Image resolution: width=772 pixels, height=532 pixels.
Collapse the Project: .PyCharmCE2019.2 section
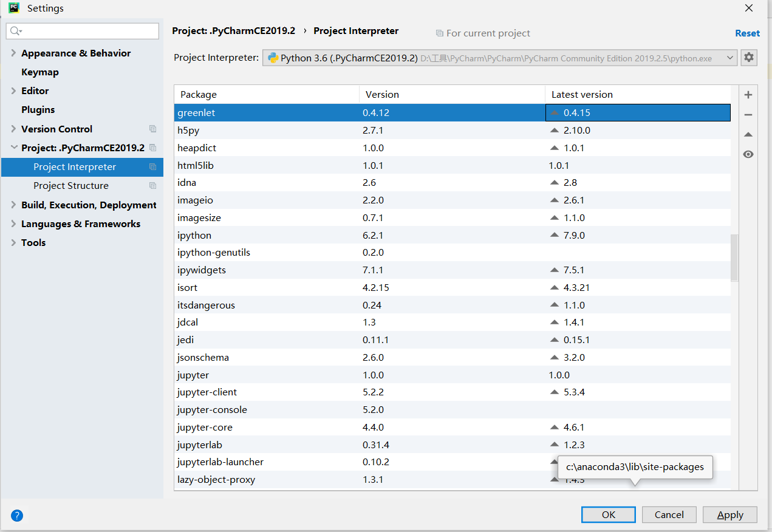tap(13, 148)
